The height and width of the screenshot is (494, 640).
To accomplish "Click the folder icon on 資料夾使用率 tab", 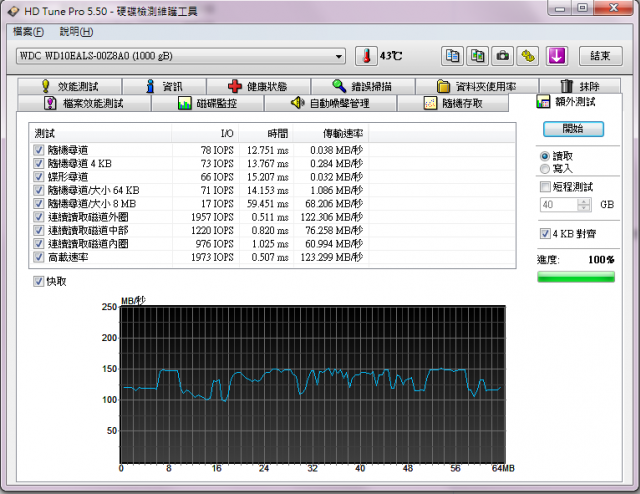I will tap(443, 86).
